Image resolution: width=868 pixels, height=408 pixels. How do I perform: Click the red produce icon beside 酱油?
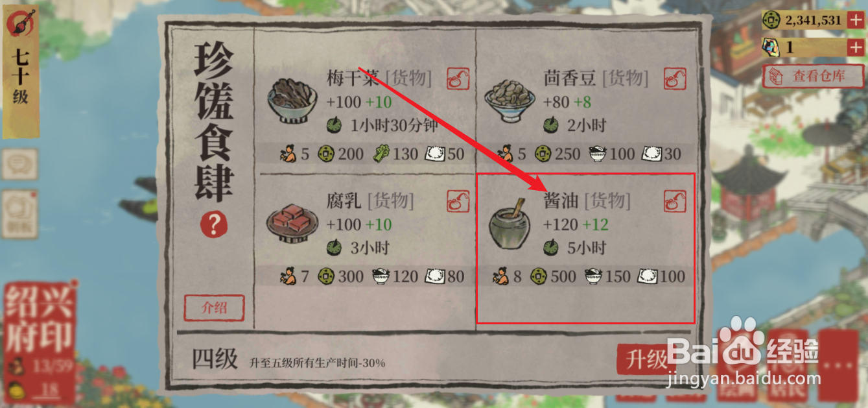(x=675, y=200)
